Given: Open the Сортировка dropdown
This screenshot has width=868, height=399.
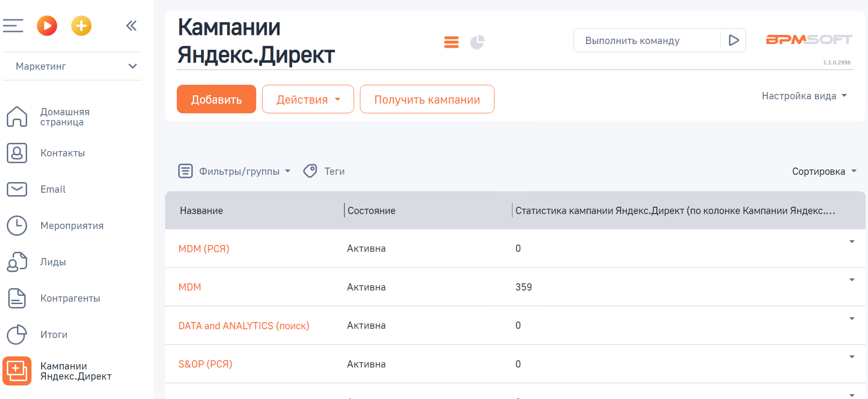Looking at the screenshot, I should tap(824, 171).
